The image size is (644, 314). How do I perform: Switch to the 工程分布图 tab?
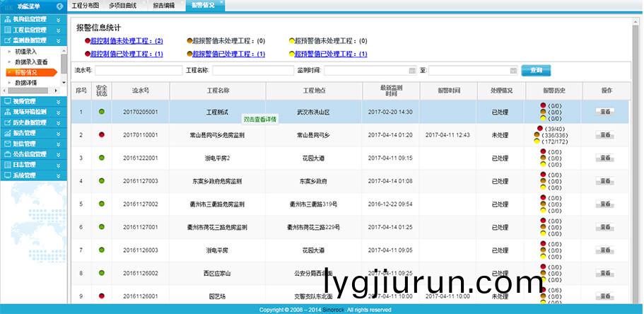(x=85, y=5)
